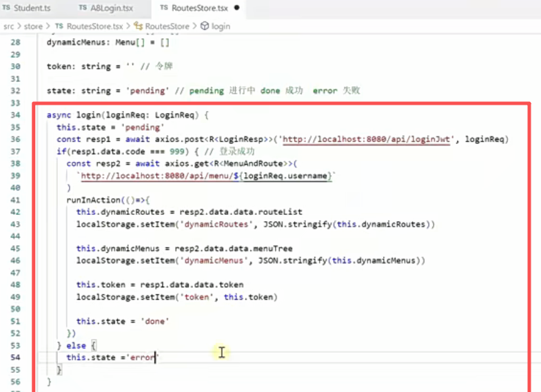Click the method cube icon before login breadcrumb
Viewport: 541px width, 392px height.
205,26
